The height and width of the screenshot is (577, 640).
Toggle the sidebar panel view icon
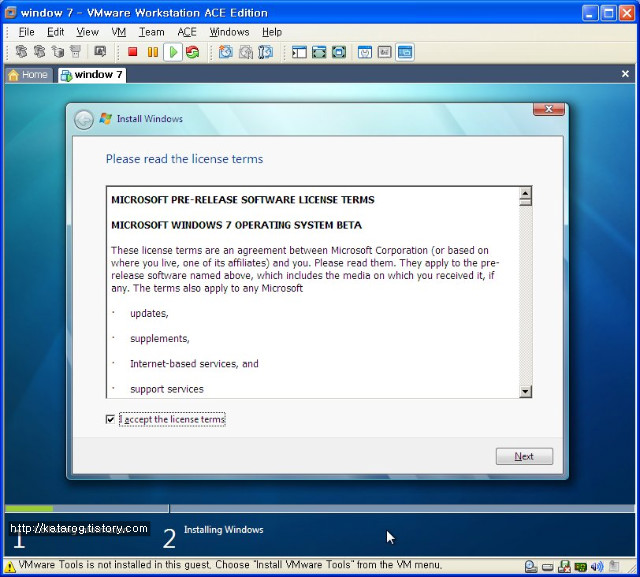299,52
